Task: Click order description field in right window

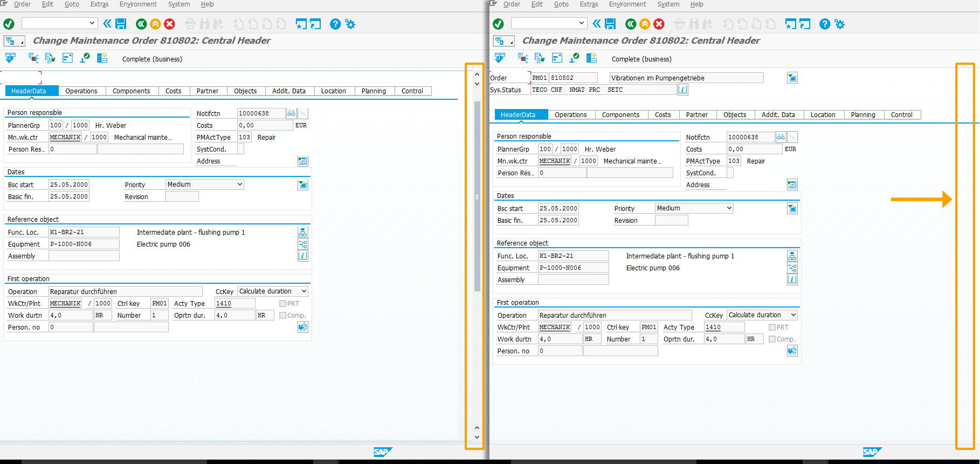Action: tap(687, 78)
